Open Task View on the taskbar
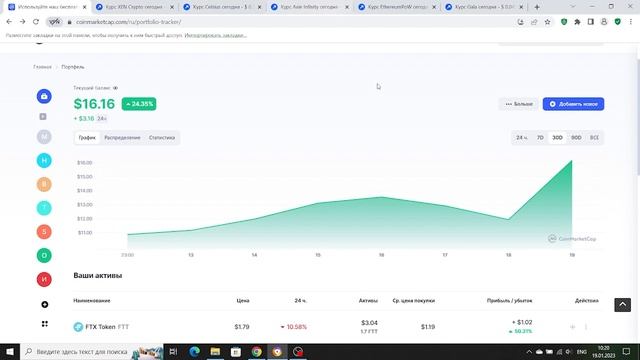 (x=173, y=352)
